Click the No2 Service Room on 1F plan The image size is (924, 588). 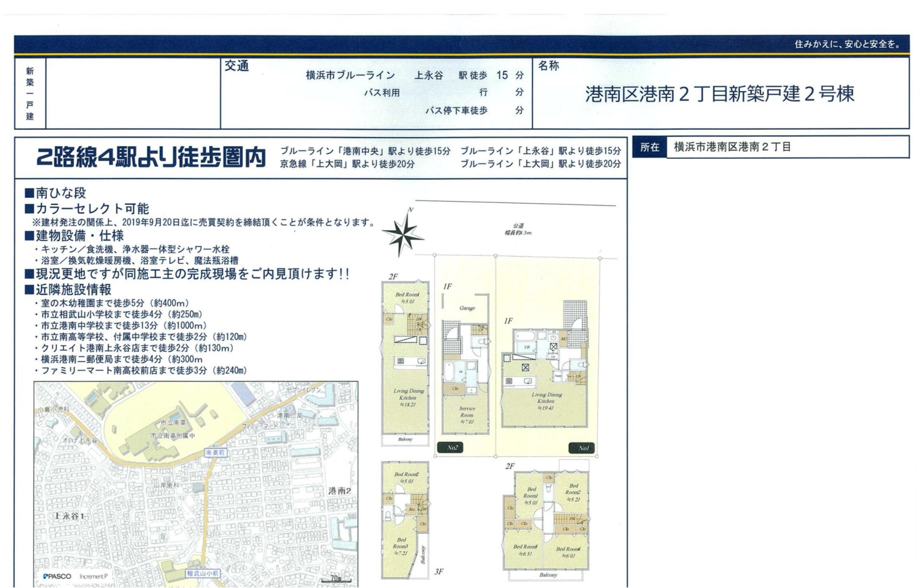467,415
